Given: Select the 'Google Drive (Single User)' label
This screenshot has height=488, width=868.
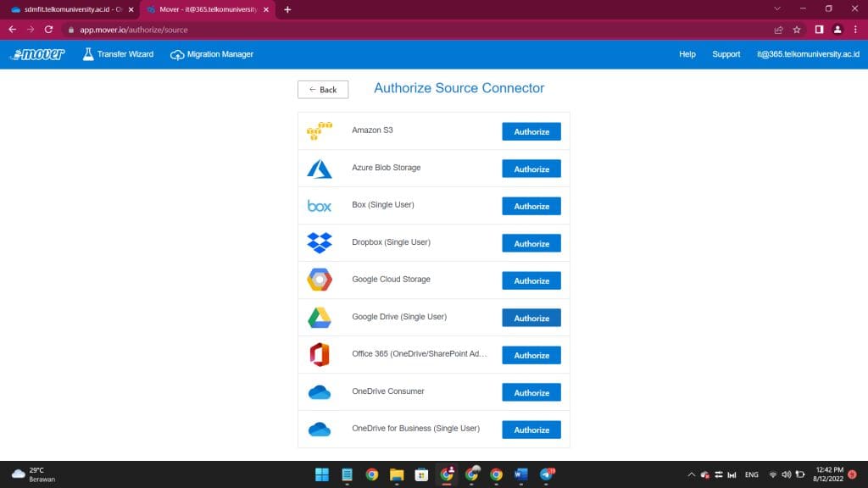Looking at the screenshot, I should (x=399, y=317).
